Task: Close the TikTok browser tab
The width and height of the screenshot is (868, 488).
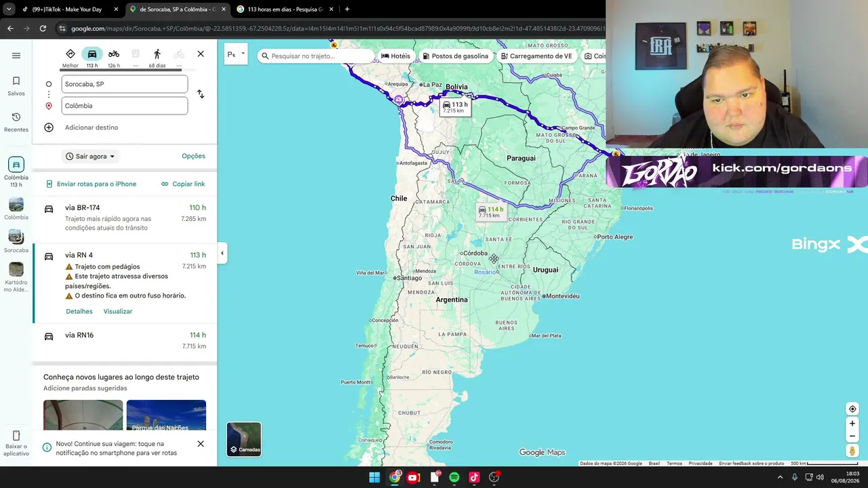Action: pyautogui.click(x=116, y=9)
